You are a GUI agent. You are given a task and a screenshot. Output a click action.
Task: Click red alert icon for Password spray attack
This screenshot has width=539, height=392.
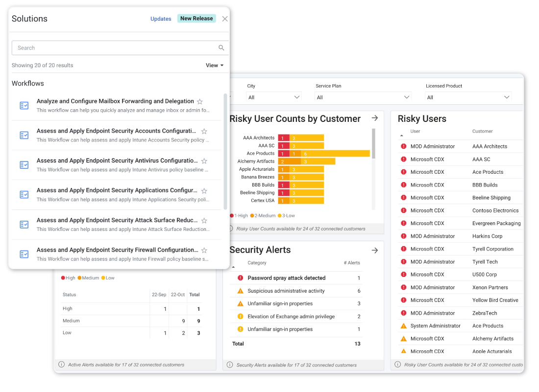tap(240, 278)
